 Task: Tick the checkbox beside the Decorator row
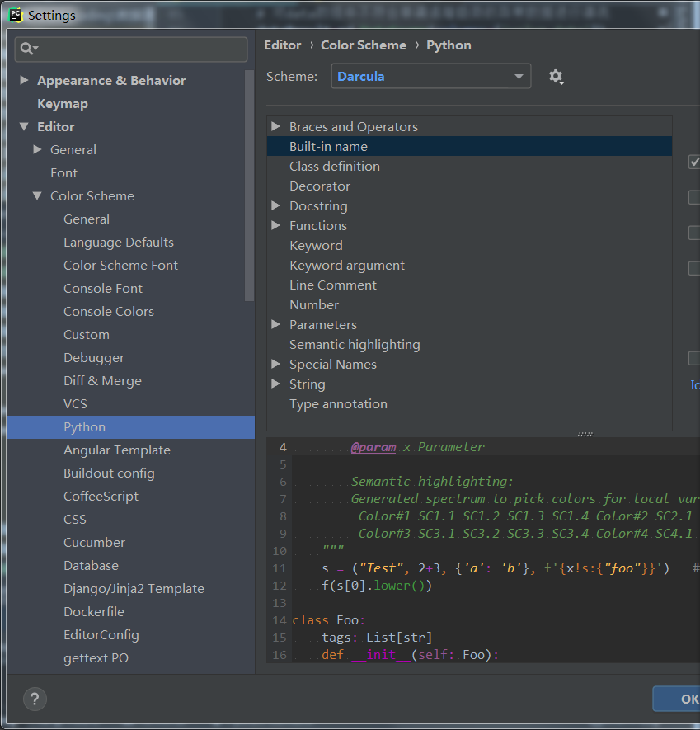[x=694, y=197]
